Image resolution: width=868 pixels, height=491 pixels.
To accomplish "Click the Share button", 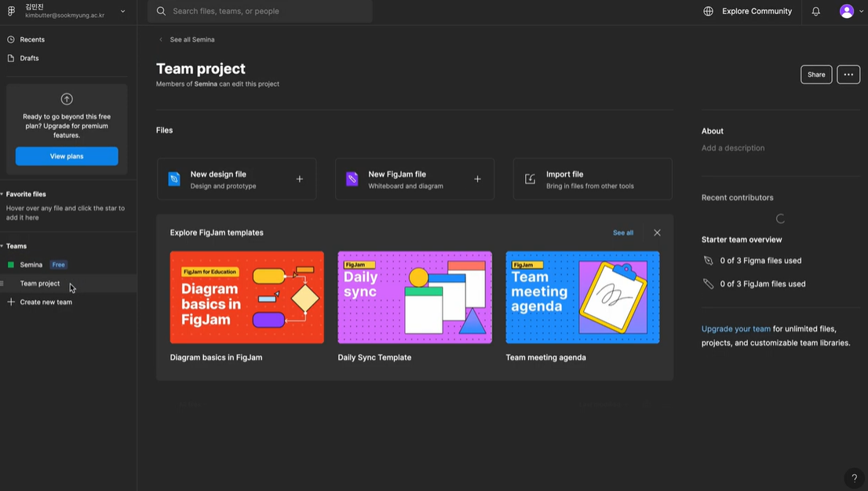I will 816,75.
